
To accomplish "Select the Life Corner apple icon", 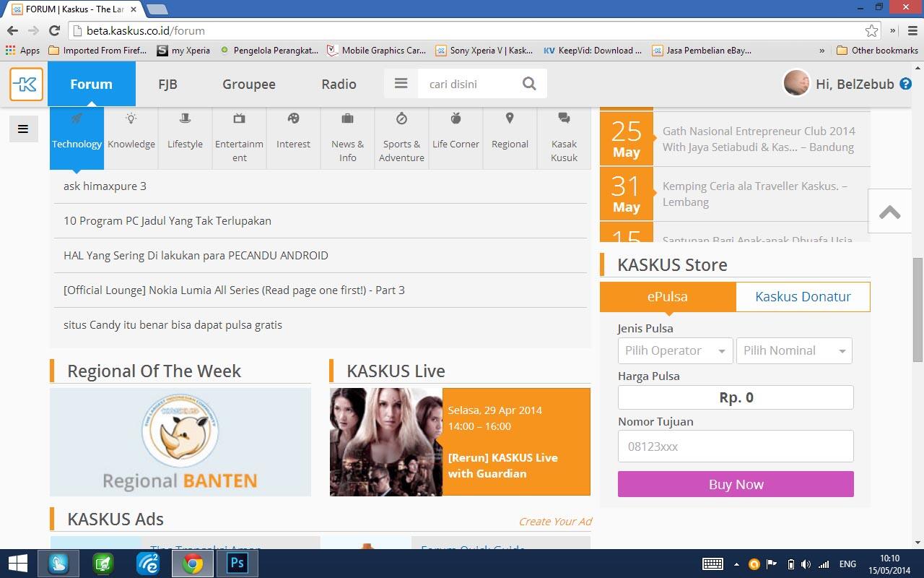I will coord(456,118).
